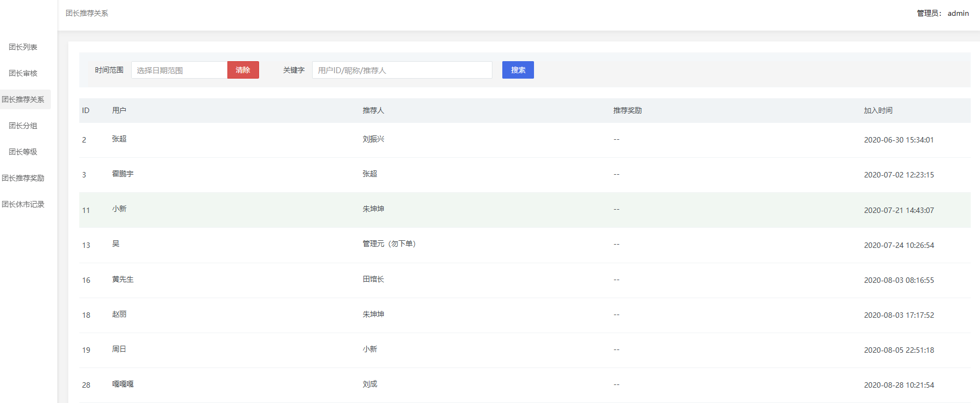
Task: Select 团长推荐关系 in the sidebar
Action: point(23,99)
